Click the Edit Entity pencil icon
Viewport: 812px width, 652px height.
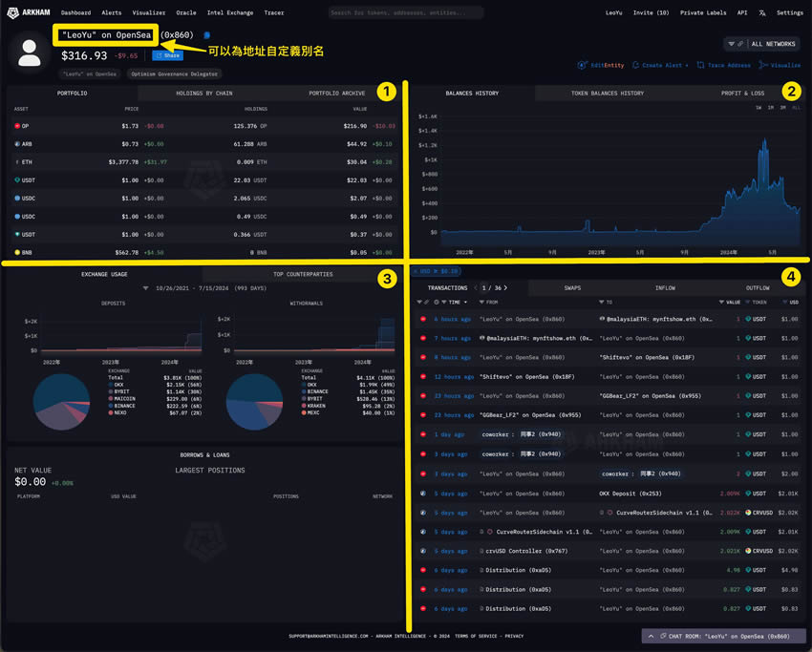582,65
